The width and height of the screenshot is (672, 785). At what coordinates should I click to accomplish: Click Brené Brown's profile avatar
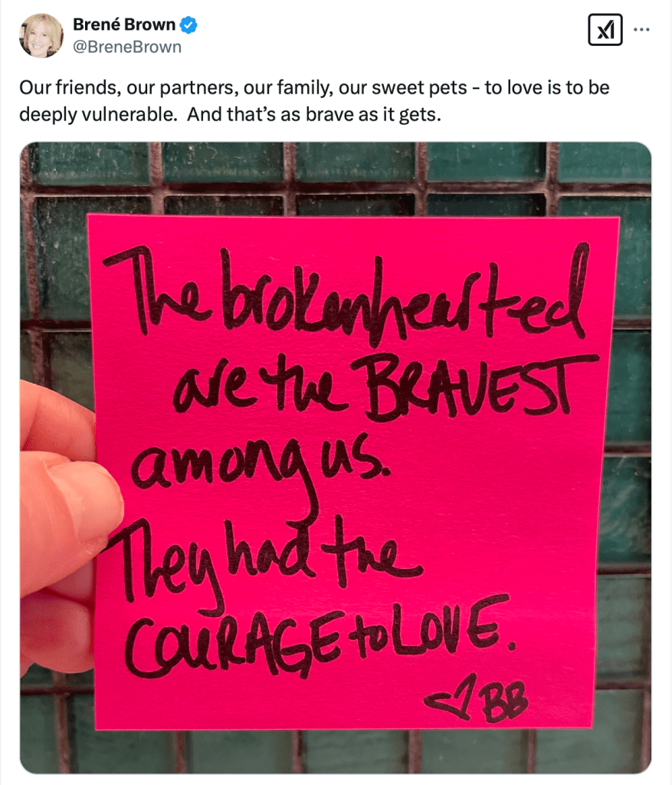(41, 35)
